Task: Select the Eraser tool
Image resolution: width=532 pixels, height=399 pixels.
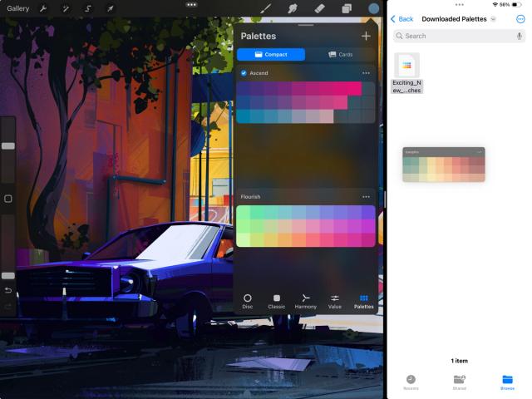Action: pos(319,8)
